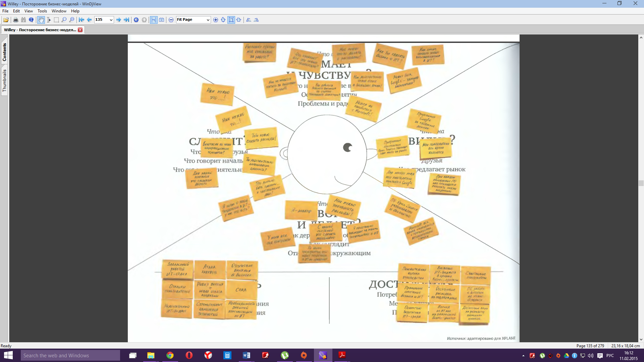This screenshot has height=362, width=644.
Task: Click the scrollbar down arrow
Action: point(641,340)
